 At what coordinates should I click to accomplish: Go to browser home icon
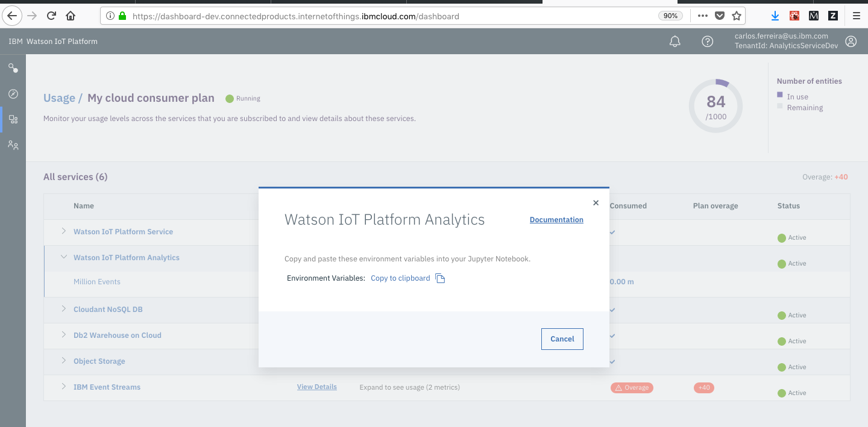(x=71, y=16)
